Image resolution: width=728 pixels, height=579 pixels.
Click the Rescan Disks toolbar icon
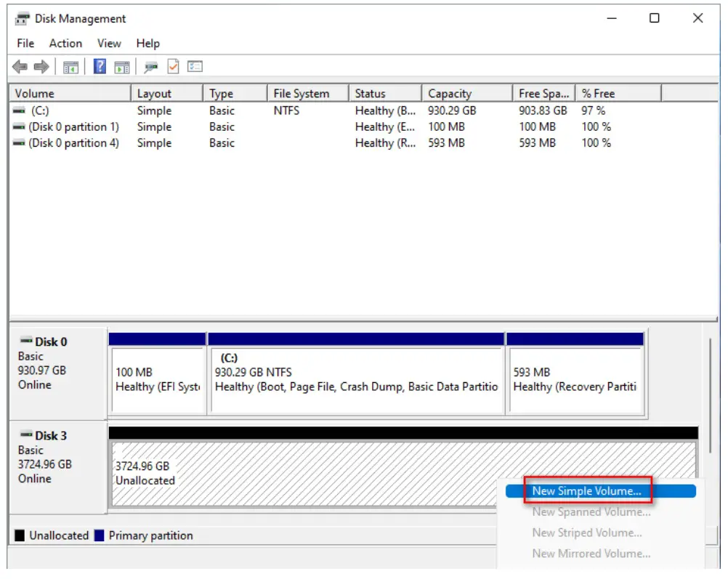pos(150,67)
